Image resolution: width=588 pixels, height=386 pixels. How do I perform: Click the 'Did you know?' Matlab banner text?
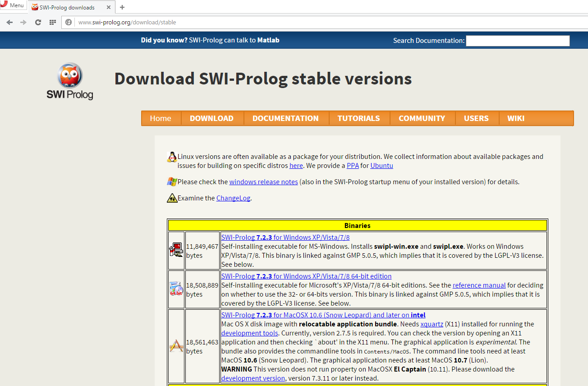[210, 40]
